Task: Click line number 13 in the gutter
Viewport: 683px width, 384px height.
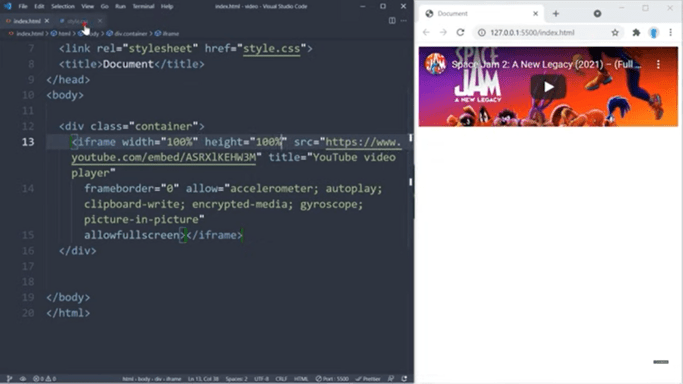Action: tap(28, 142)
